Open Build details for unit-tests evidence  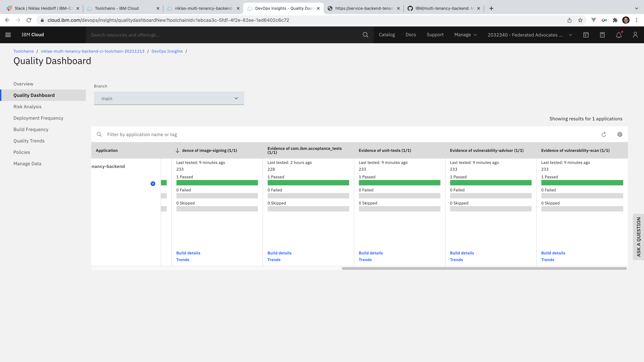click(370, 253)
